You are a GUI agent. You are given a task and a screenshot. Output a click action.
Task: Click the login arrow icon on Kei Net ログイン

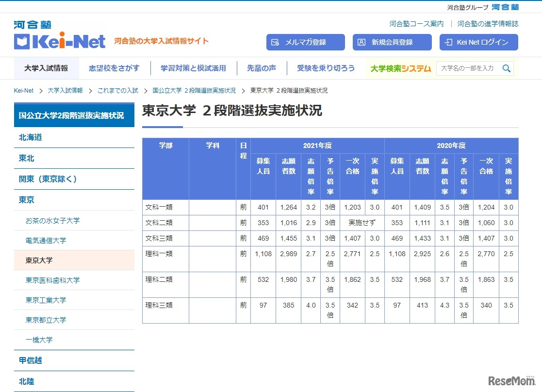(x=448, y=42)
